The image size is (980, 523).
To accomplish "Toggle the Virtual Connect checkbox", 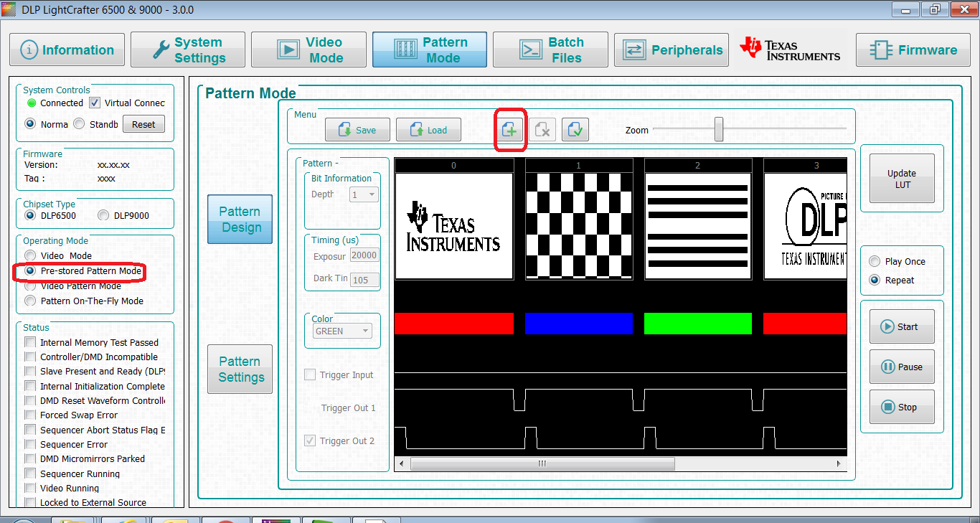I will 95,103.
